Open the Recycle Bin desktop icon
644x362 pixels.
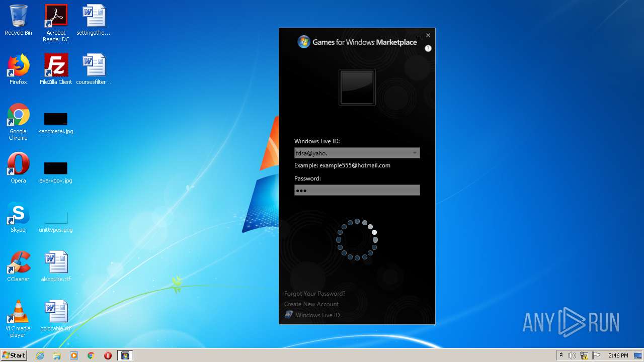(x=18, y=20)
